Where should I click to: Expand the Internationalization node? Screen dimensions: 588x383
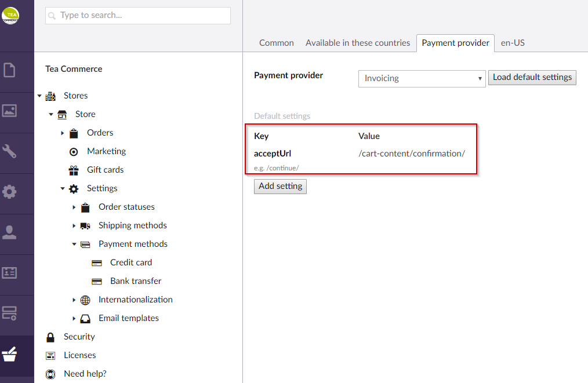point(74,300)
